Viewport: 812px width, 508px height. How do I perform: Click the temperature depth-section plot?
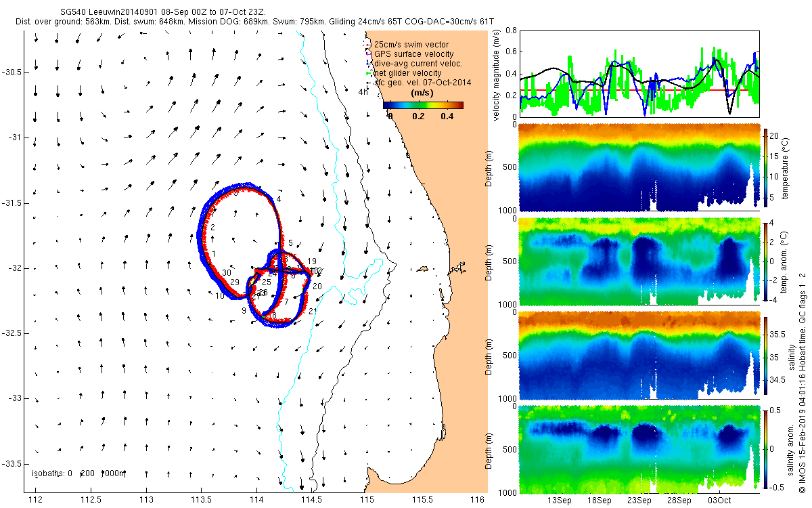coord(640,166)
